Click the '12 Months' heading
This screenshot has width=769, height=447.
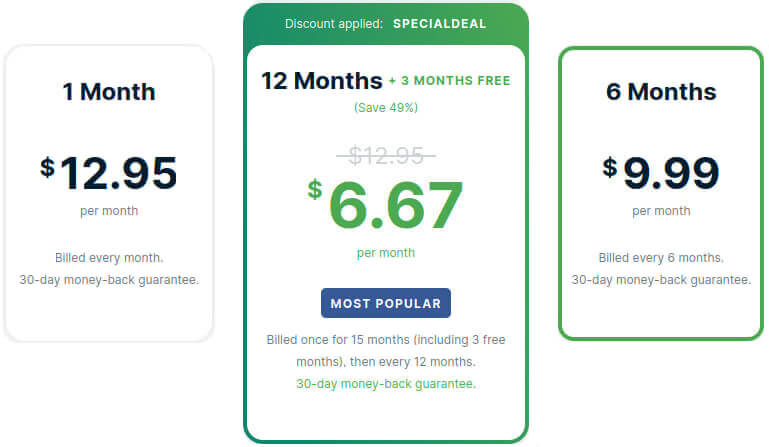[322, 81]
